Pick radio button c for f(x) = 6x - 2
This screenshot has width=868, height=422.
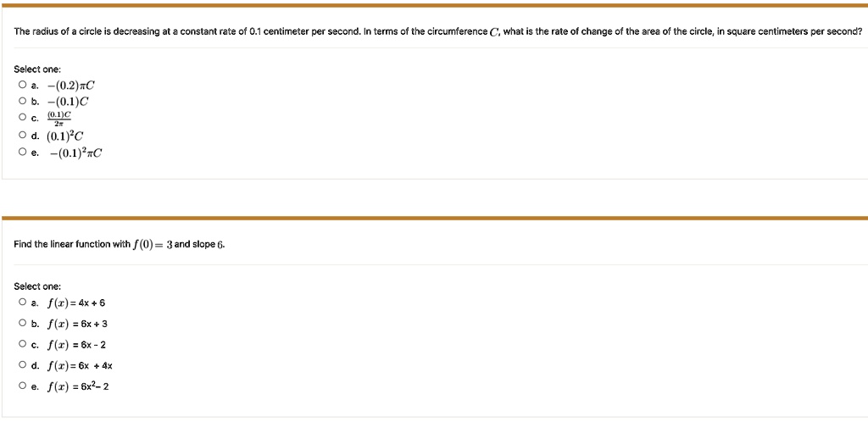tap(22, 344)
